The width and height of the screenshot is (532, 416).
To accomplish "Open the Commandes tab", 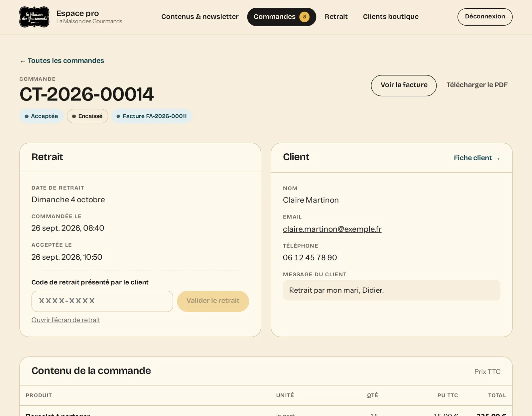I will (281, 17).
